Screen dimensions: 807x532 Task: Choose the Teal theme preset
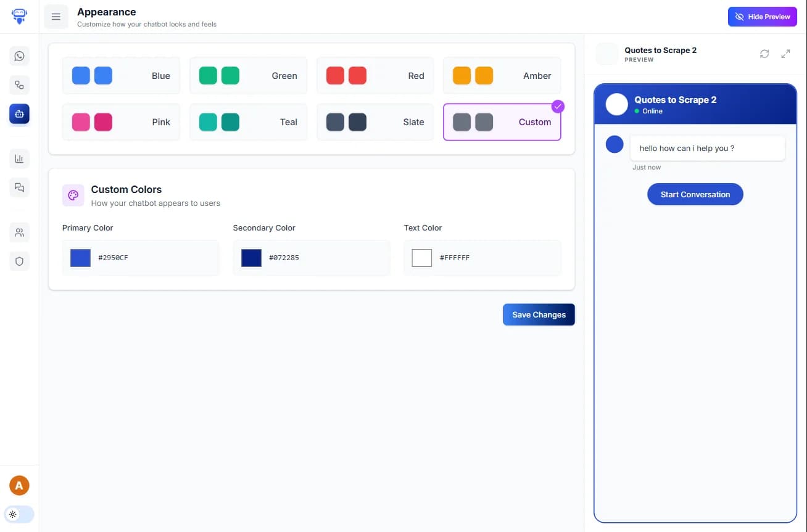click(x=248, y=122)
